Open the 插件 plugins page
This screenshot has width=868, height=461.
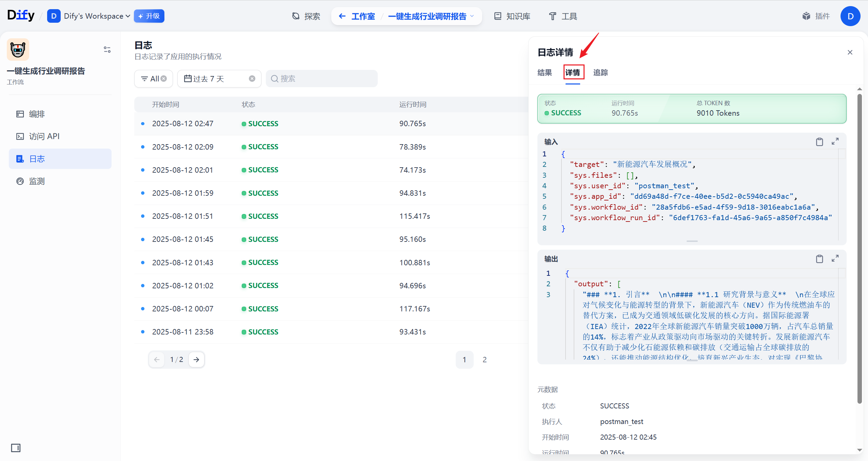[x=816, y=16]
